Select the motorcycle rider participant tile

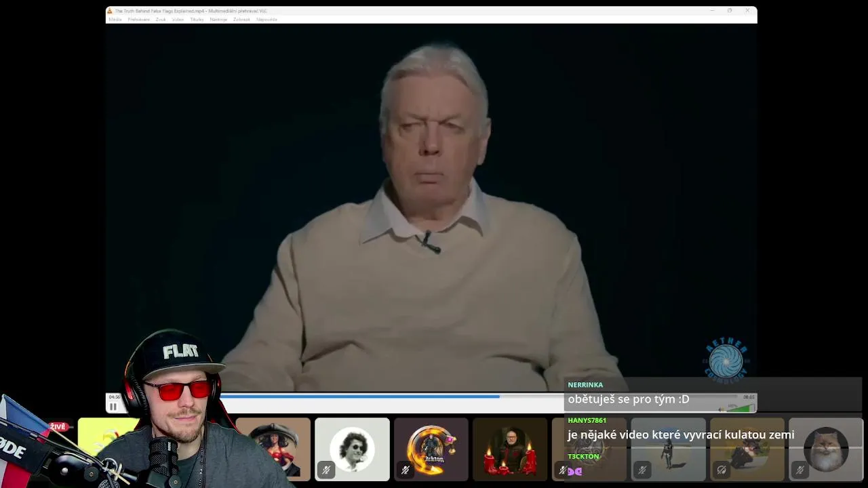click(x=747, y=449)
